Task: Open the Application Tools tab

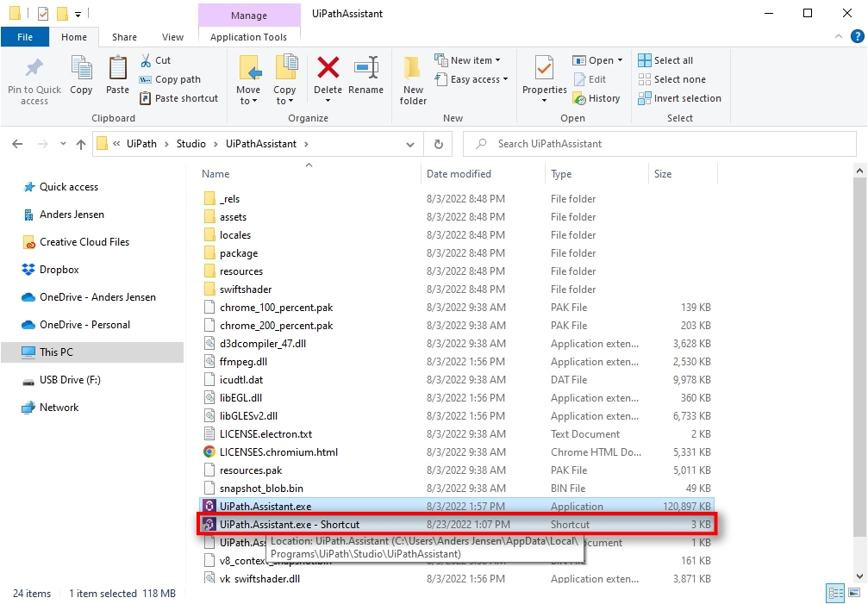Action: [x=248, y=37]
